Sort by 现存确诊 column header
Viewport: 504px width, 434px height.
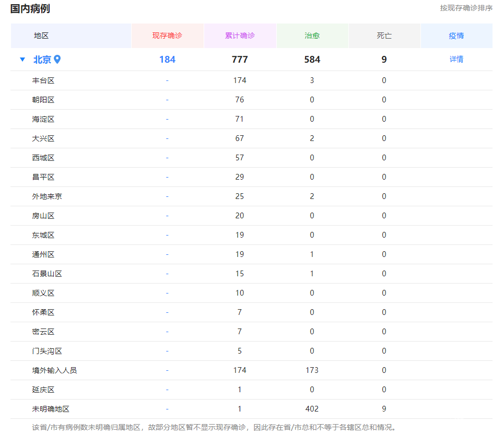point(167,36)
